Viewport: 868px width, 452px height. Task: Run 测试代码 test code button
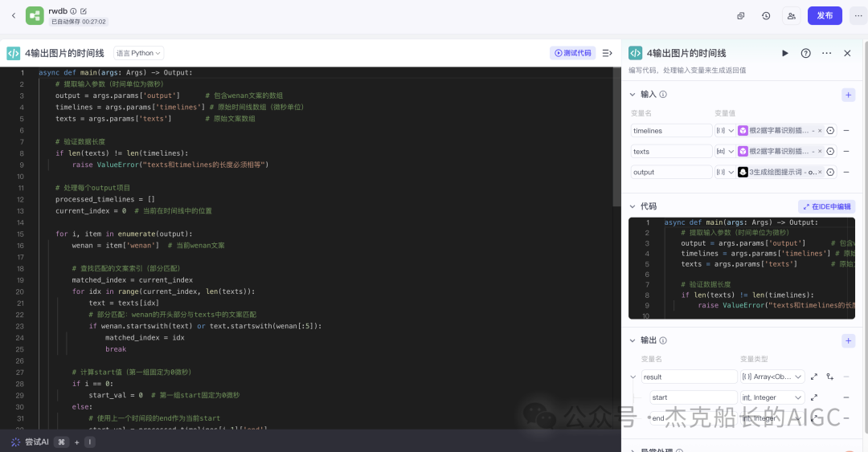[573, 53]
